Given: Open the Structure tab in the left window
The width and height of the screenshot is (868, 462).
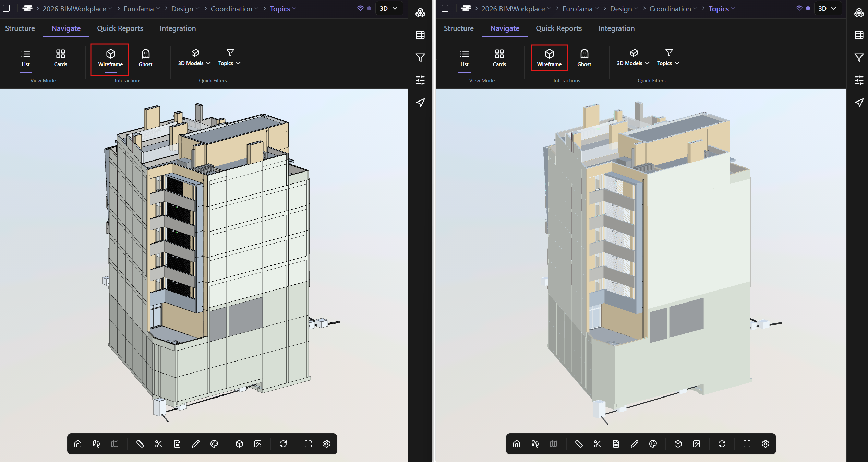Looking at the screenshot, I should click(x=20, y=28).
